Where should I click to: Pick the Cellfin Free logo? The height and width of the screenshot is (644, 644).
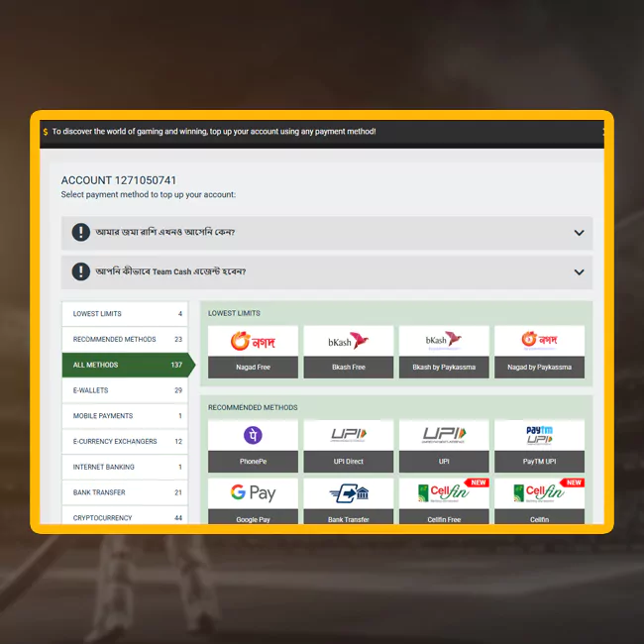pos(443,492)
